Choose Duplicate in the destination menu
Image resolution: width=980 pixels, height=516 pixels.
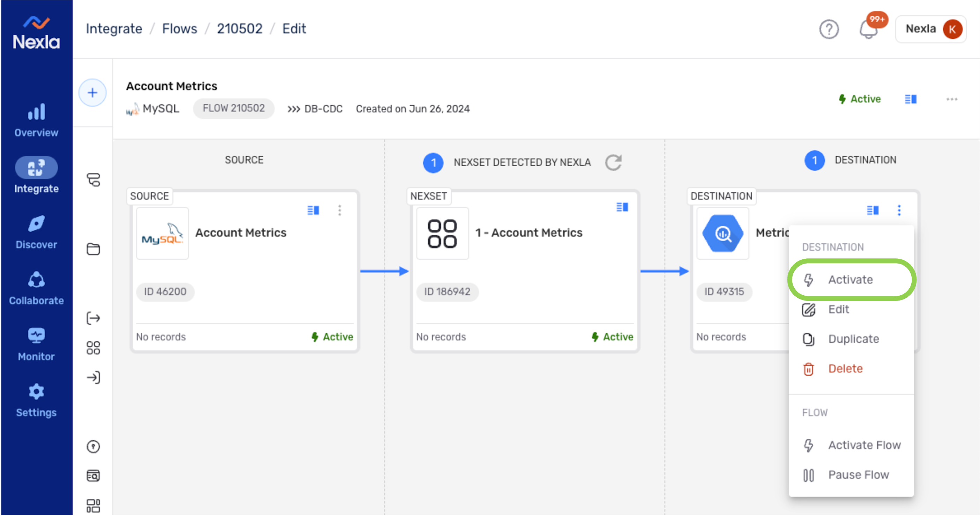point(851,339)
